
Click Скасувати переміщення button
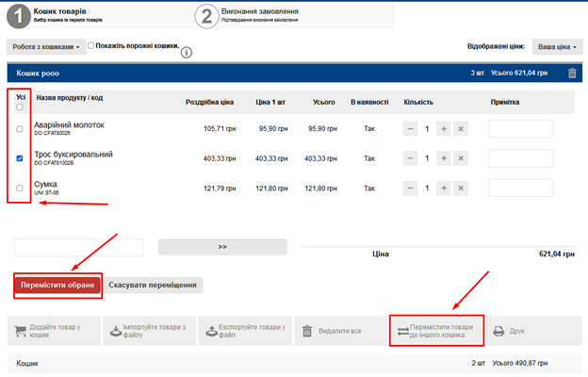coord(154,285)
